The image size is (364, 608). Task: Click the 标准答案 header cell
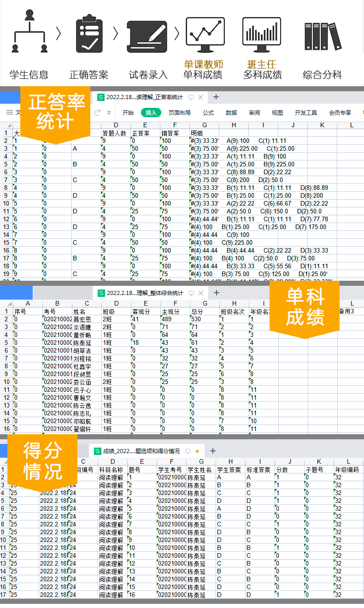[260, 470]
